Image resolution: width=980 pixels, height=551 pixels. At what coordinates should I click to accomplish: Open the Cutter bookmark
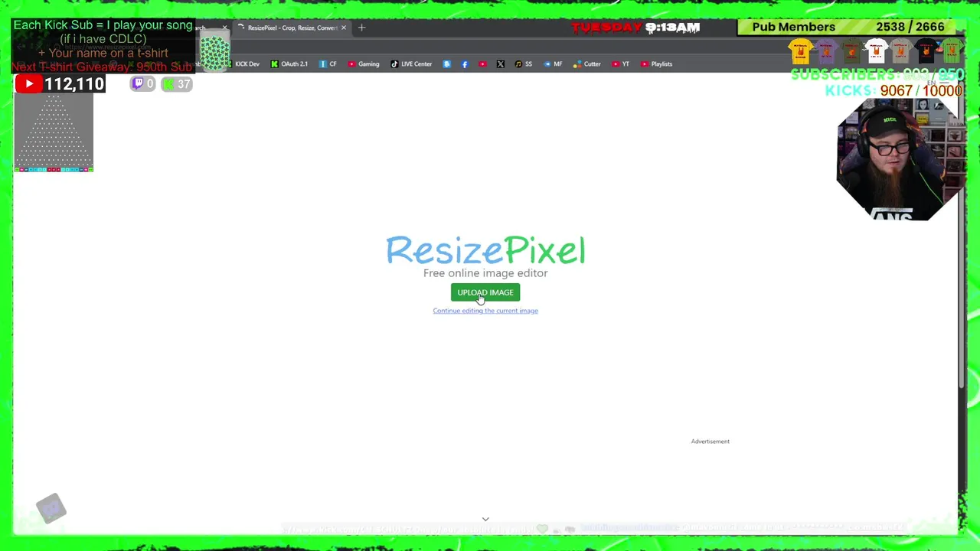point(587,64)
